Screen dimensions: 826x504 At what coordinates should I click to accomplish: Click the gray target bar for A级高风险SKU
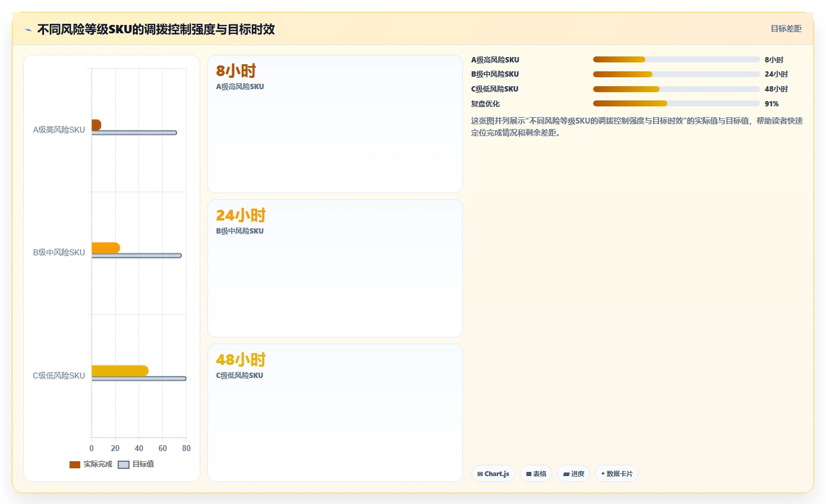134,133
